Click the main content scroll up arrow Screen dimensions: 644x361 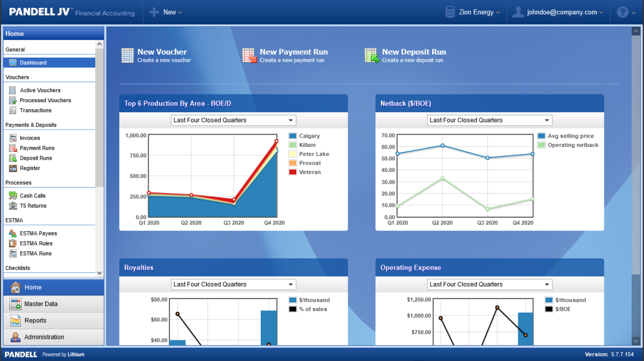pos(636,31)
